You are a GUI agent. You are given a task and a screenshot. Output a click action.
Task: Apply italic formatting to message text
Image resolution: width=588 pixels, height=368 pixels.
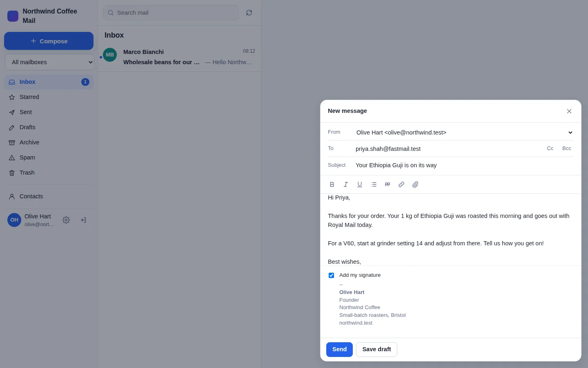pyautogui.click(x=346, y=184)
